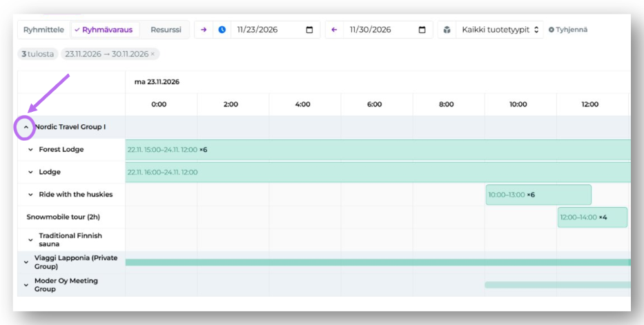Click the Viaggi Lapponia timeline bar
Viewport: 644px width, 325px height.
378,262
